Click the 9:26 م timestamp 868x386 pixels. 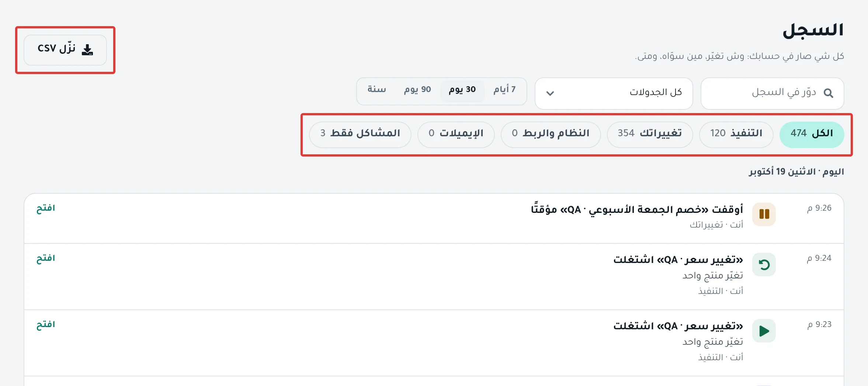(819, 208)
